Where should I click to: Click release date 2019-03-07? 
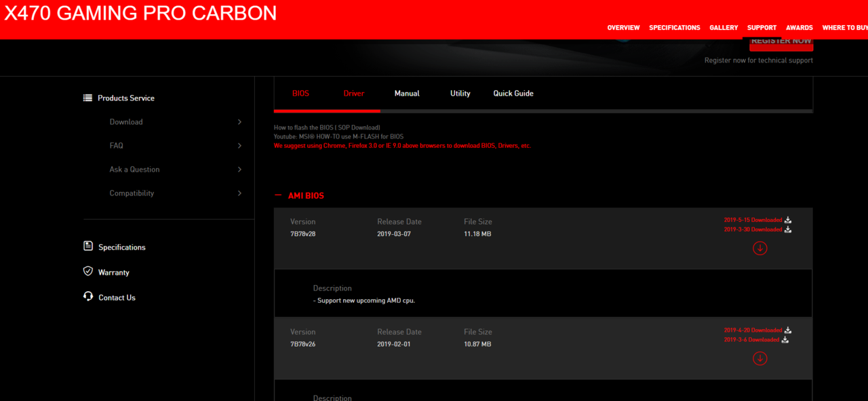[x=394, y=234]
